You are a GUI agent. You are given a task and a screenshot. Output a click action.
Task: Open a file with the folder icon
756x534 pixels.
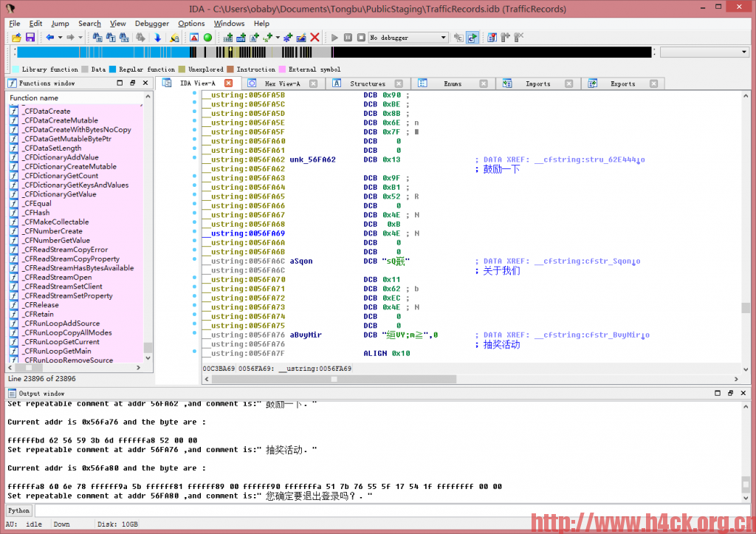click(x=16, y=38)
